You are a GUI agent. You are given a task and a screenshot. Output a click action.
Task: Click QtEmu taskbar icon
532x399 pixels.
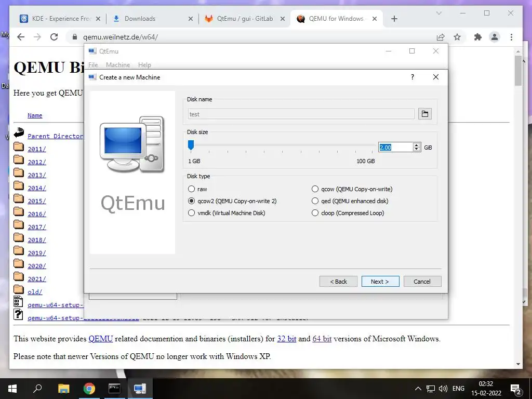[140, 389]
